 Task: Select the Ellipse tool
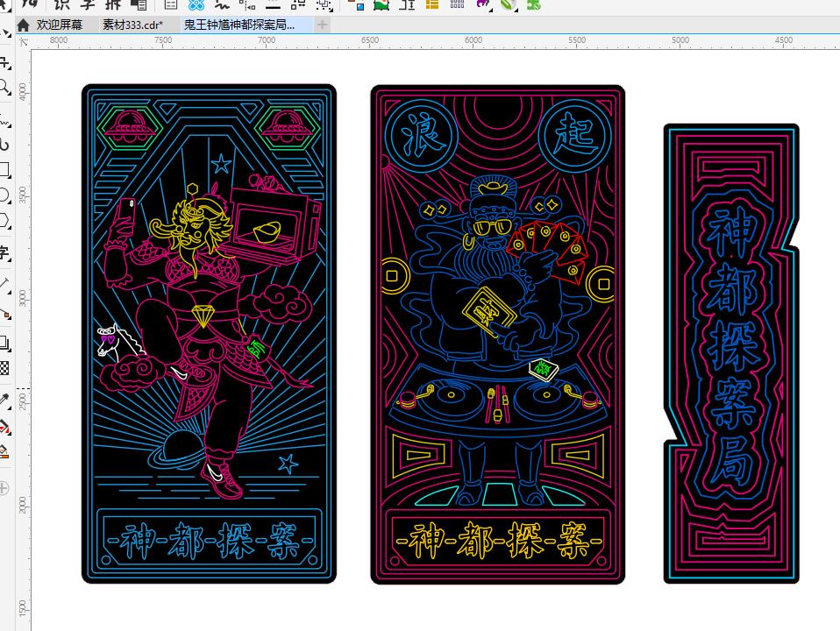tap(4, 195)
